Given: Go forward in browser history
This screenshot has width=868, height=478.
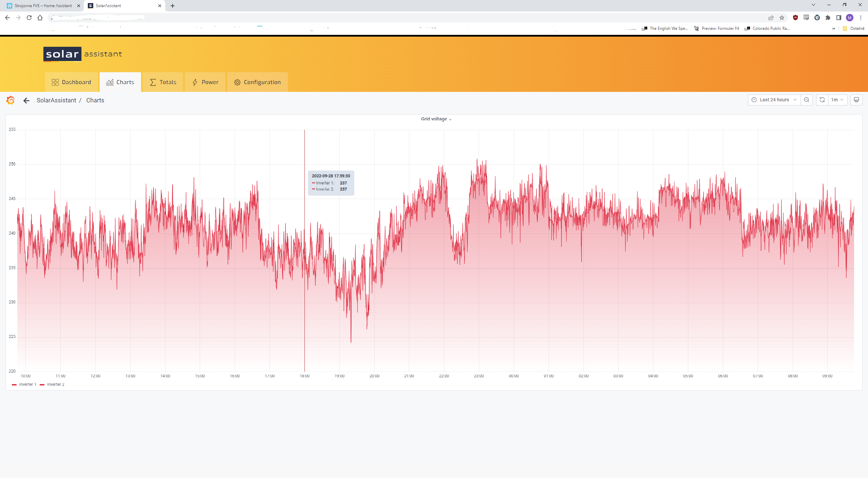Looking at the screenshot, I should pyautogui.click(x=18, y=18).
